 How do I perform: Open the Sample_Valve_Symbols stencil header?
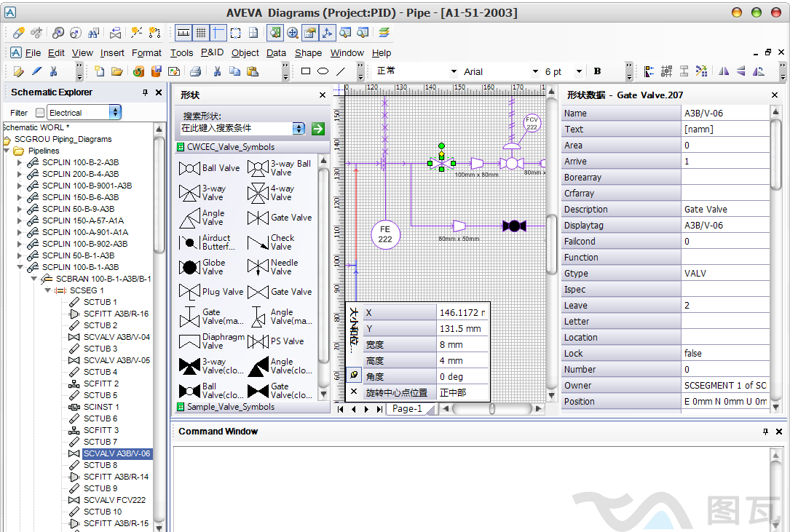[x=252, y=407]
